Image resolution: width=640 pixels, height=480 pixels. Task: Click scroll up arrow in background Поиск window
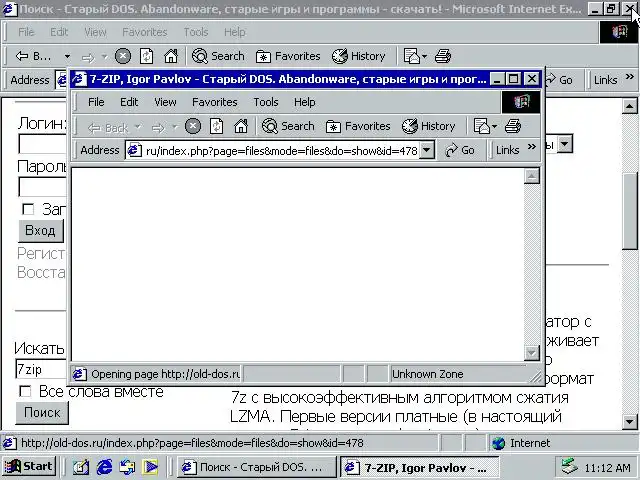click(x=629, y=107)
